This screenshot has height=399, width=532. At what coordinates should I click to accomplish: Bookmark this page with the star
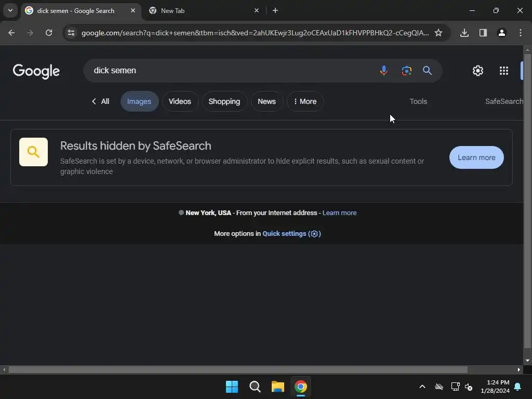pyautogui.click(x=438, y=33)
